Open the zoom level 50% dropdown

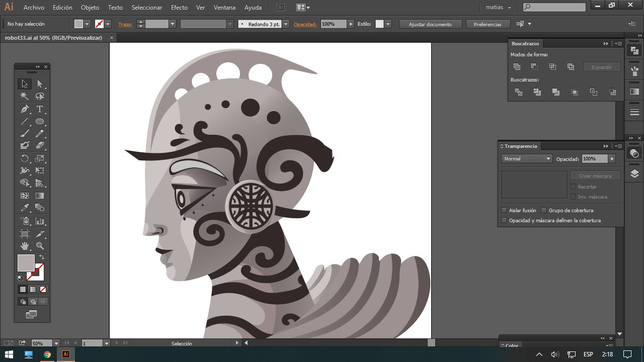[56, 343]
